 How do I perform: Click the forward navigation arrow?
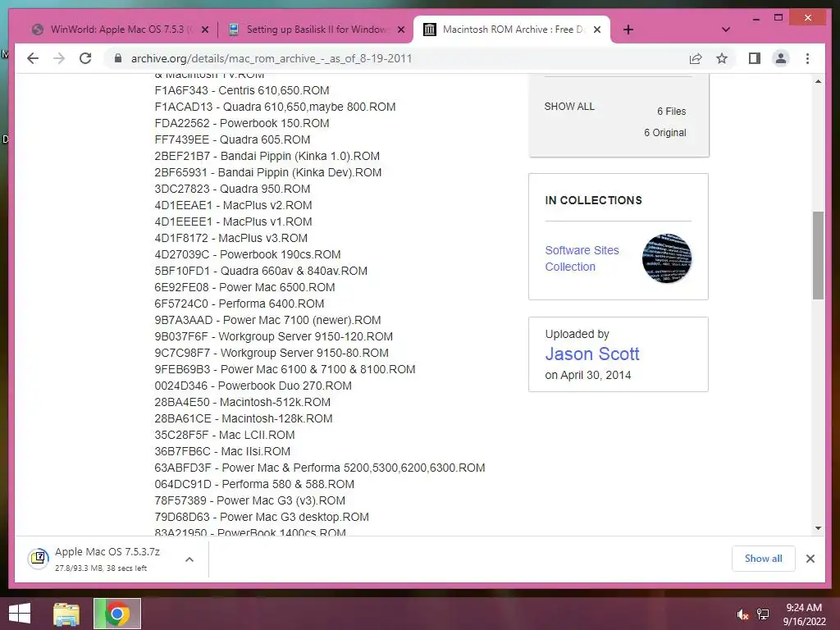pyautogui.click(x=59, y=58)
